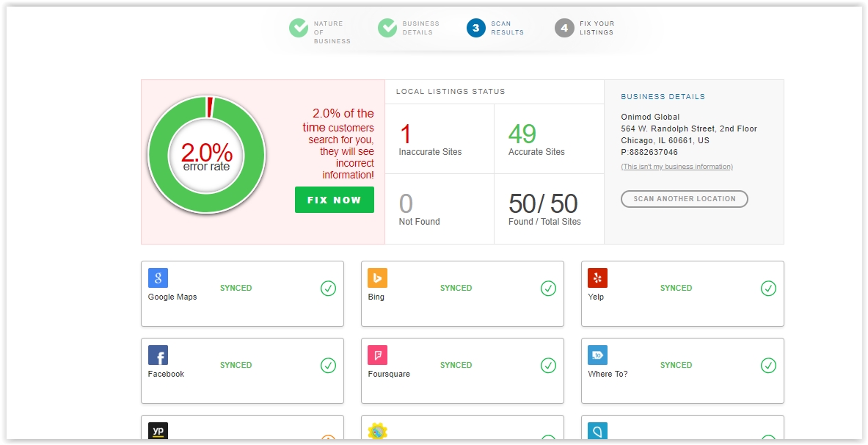868x445 pixels.
Task: Click the step 3 Scan Results circle
Action: click(x=475, y=28)
